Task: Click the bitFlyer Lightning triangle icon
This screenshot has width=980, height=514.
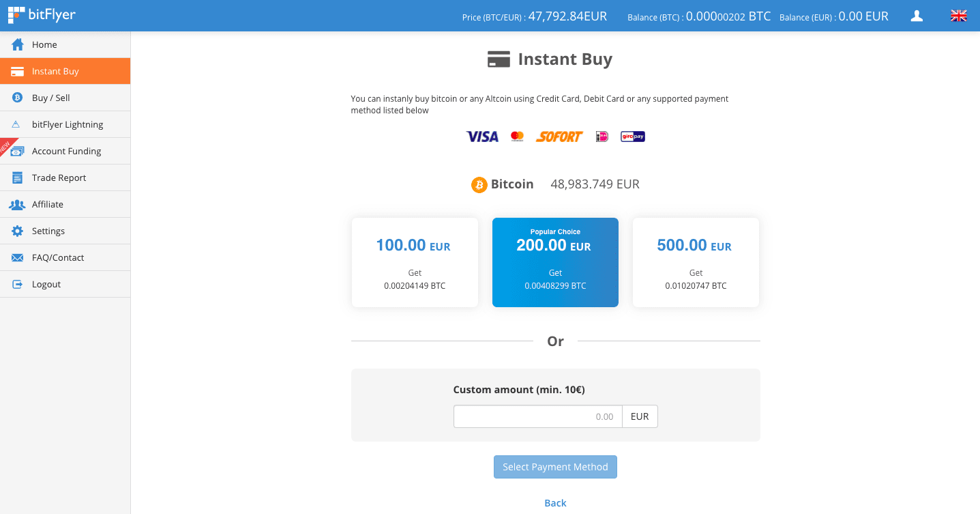Action: (16, 124)
